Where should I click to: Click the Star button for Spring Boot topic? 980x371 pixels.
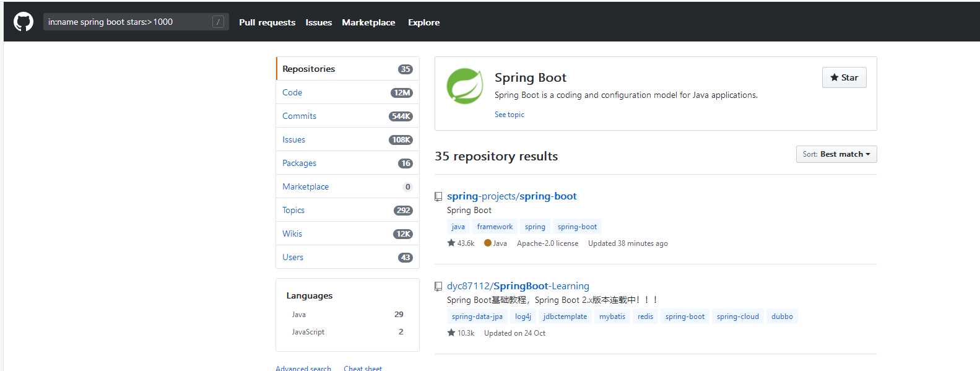click(844, 77)
